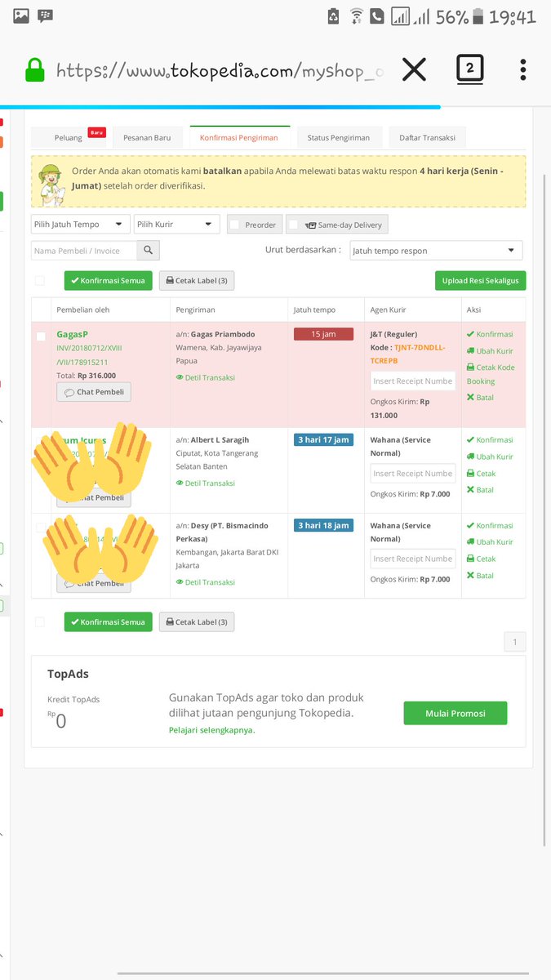Open the Daftar Transaksi tab
The width and height of the screenshot is (551, 980).
coord(427,137)
